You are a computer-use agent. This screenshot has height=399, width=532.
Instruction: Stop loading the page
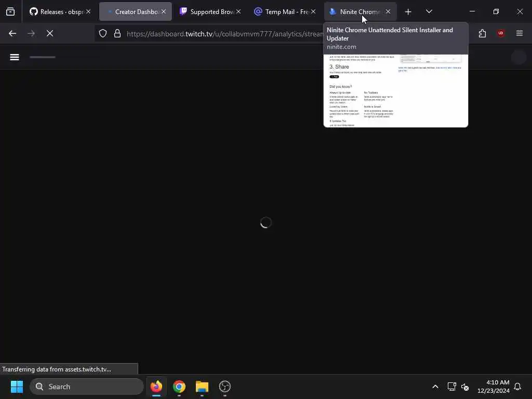(50, 33)
